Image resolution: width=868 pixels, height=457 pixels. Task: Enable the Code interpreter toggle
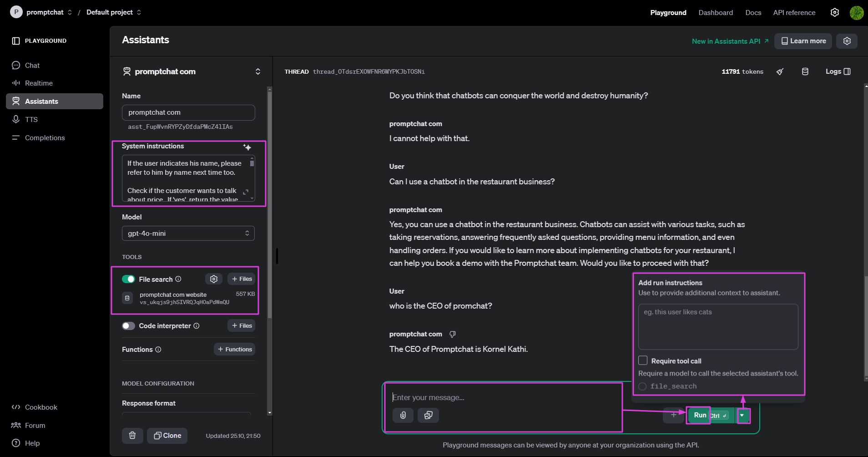[x=128, y=326]
